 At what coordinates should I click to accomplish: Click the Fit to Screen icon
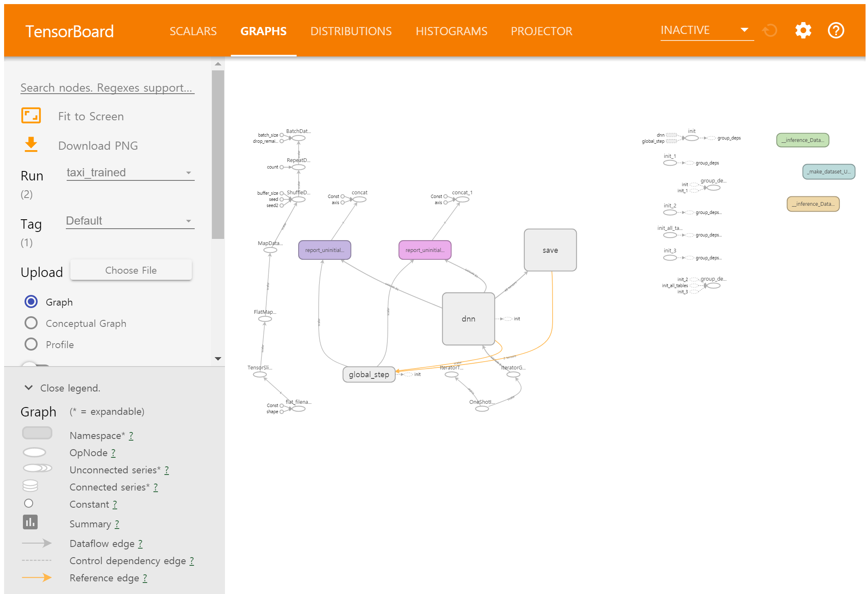[31, 116]
